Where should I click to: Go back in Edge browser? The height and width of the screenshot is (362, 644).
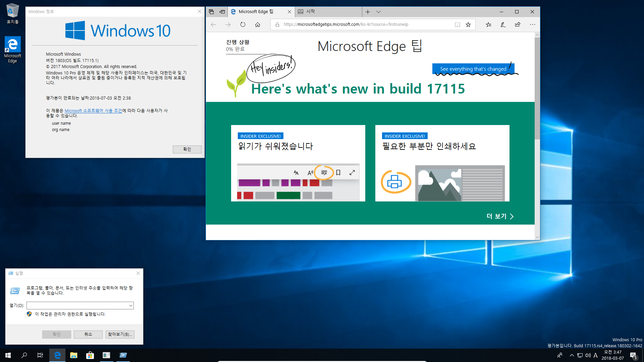213,24
